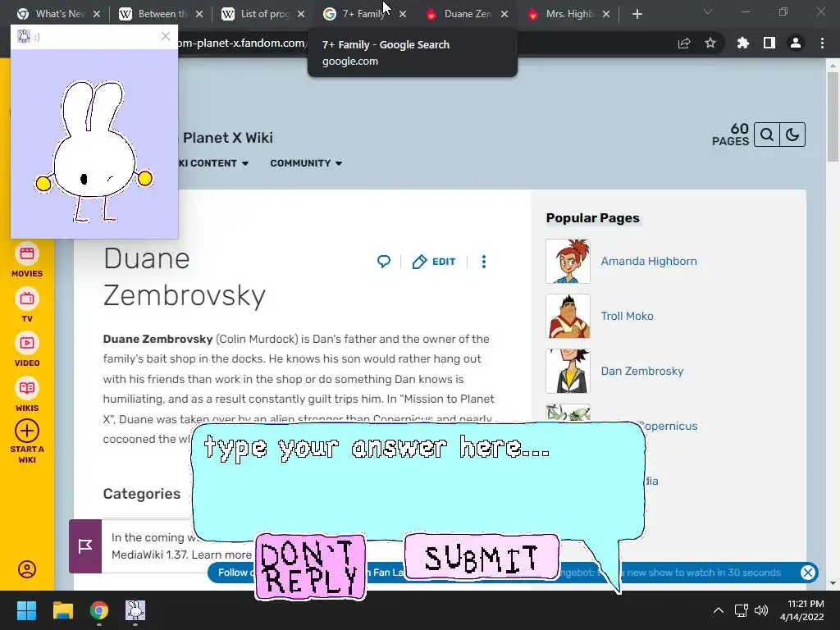
Task: Switch to Duane Zem Fandom tab
Action: click(x=467, y=14)
